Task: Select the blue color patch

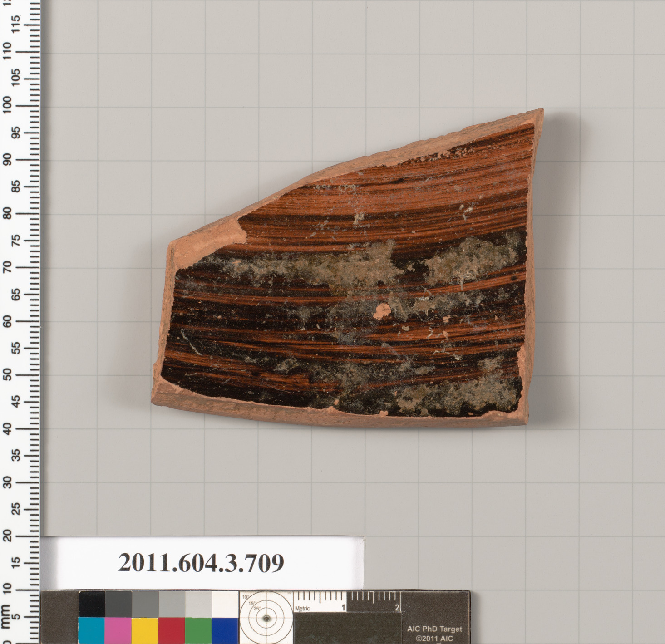Action: [x=225, y=630]
